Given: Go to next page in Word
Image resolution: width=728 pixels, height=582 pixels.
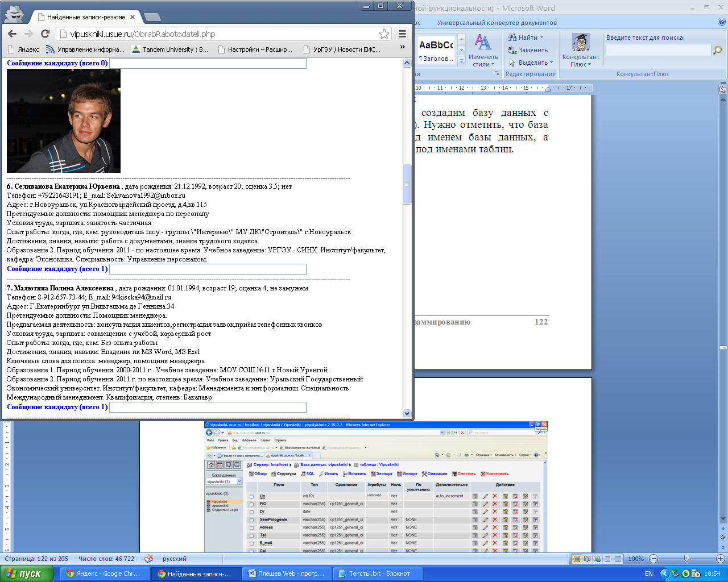Looking at the screenshot, I should click(x=723, y=547).
